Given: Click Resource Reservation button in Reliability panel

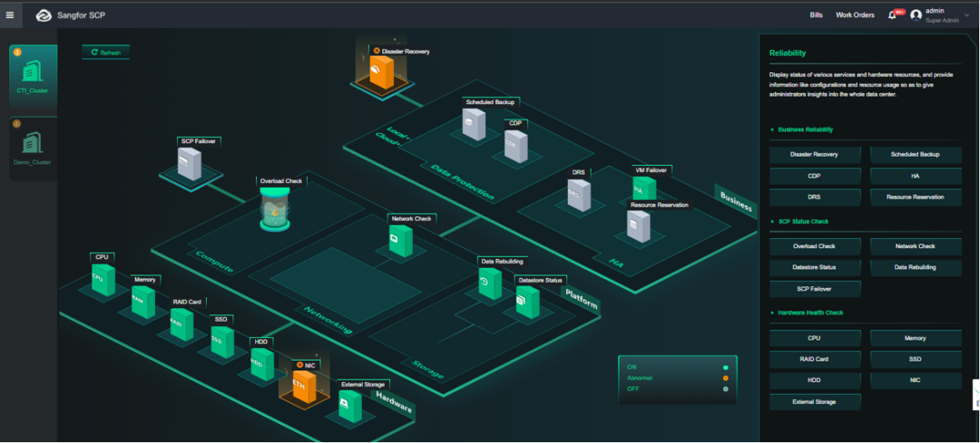Looking at the screenshot, I should point(916,197).
